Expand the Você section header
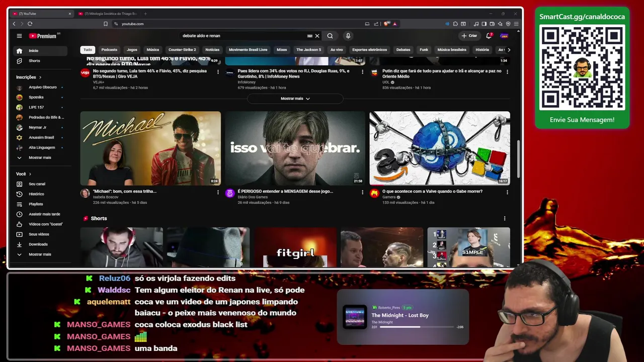The width and height of the screenshot is (644, 362). coord(24,174)
